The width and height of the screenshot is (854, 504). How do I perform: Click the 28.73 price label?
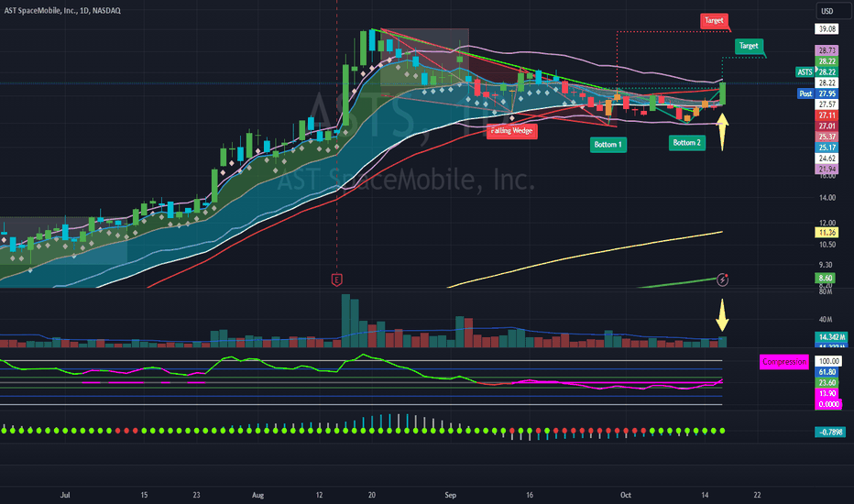tap(827, 50)
